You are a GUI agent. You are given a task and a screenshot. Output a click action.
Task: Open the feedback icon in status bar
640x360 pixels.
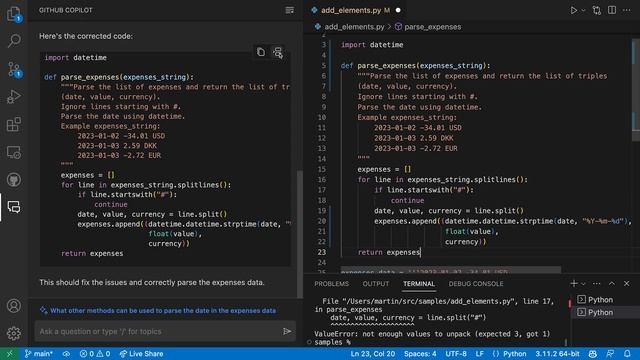tap(610, 353)
